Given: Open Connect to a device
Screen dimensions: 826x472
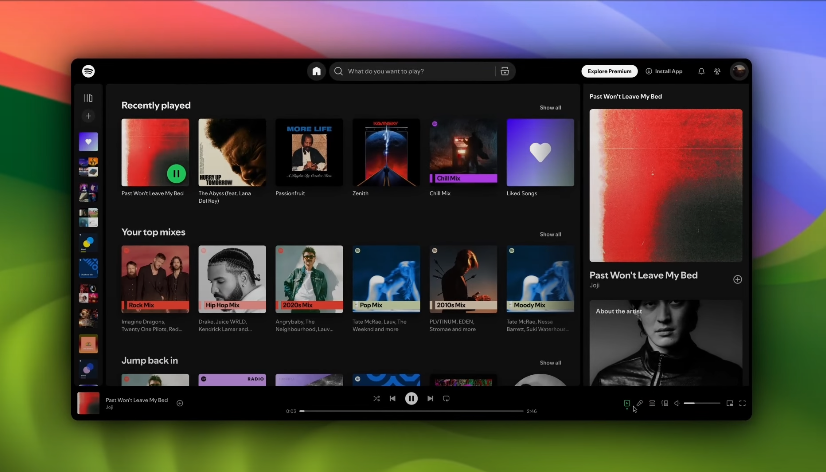Looking at the screenshot, I should 665,403.
